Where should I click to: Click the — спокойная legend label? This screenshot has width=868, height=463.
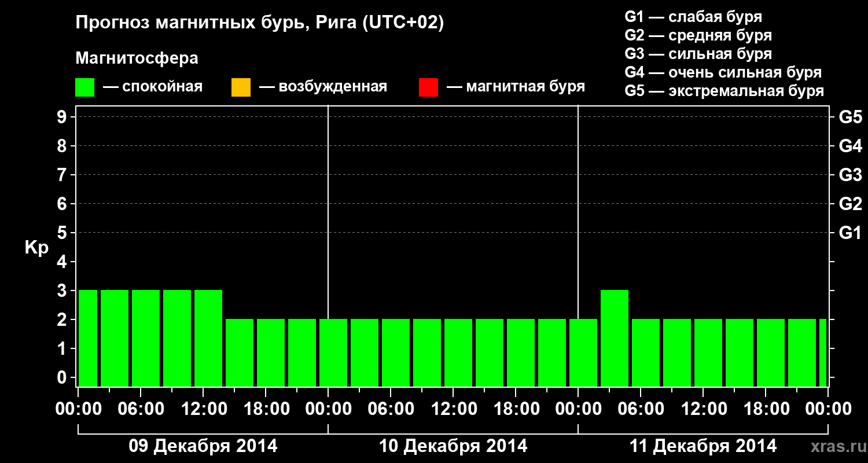coord(153,87)
